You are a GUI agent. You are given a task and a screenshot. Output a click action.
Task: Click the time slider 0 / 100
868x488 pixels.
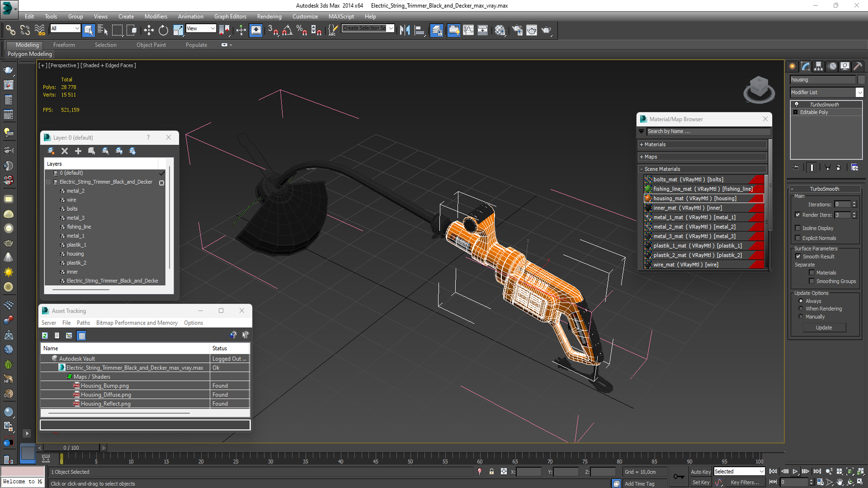coord(71,448)
